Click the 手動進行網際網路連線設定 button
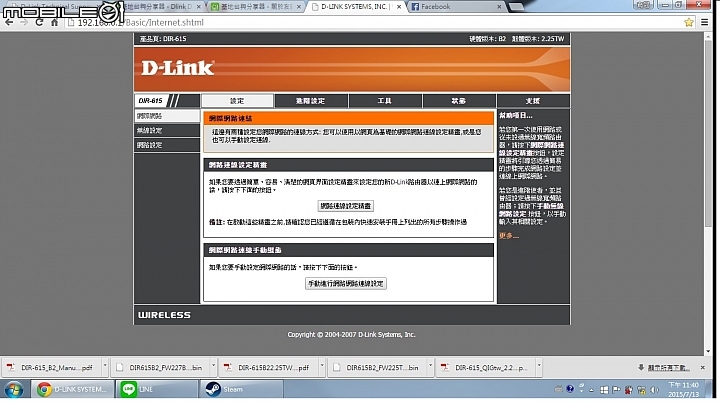Viewport: 720px width, 404px height. pyautogui.click(x=346, y=284)
